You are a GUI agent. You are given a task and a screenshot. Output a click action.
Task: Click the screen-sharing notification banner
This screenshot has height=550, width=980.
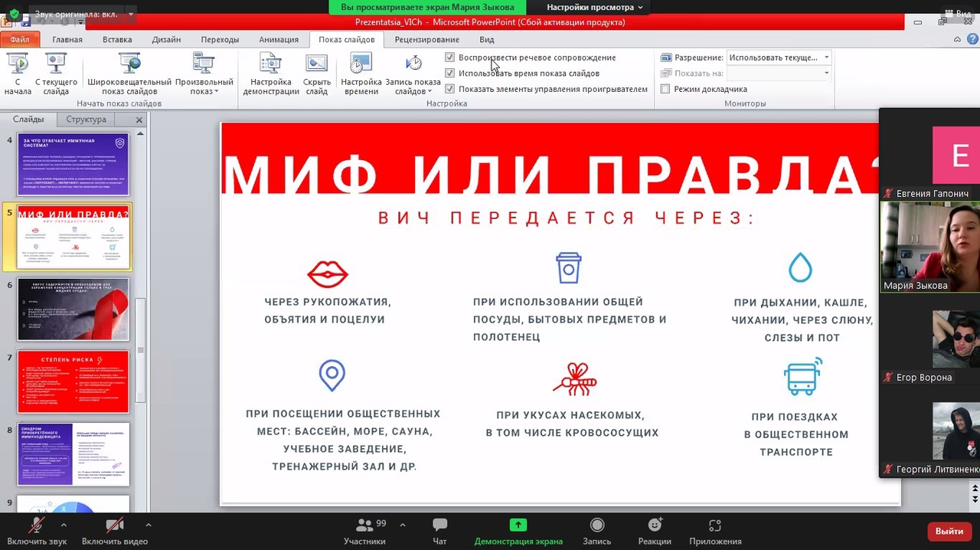[x=427, y=8]
